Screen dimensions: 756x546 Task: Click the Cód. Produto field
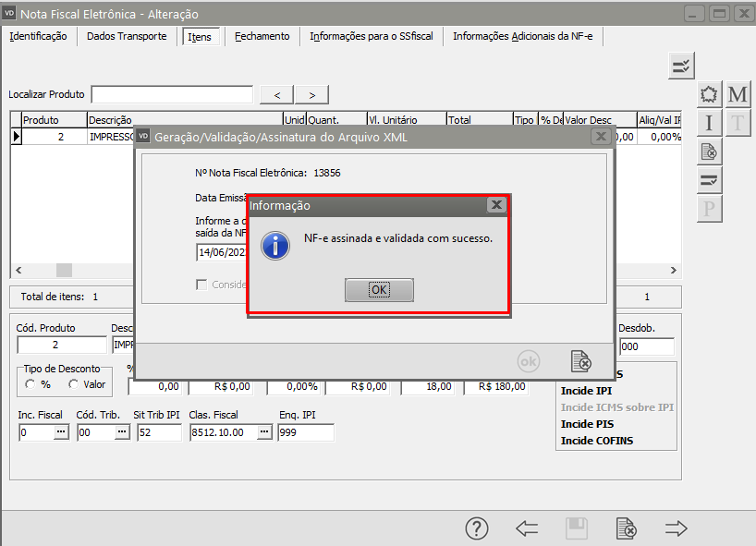pyautogui.click(x=62, y=345)
